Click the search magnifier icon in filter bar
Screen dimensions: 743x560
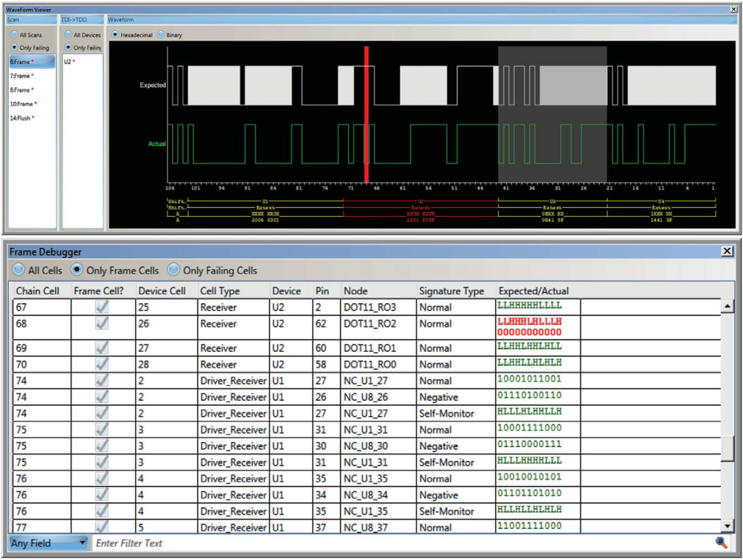pos(721,543)
